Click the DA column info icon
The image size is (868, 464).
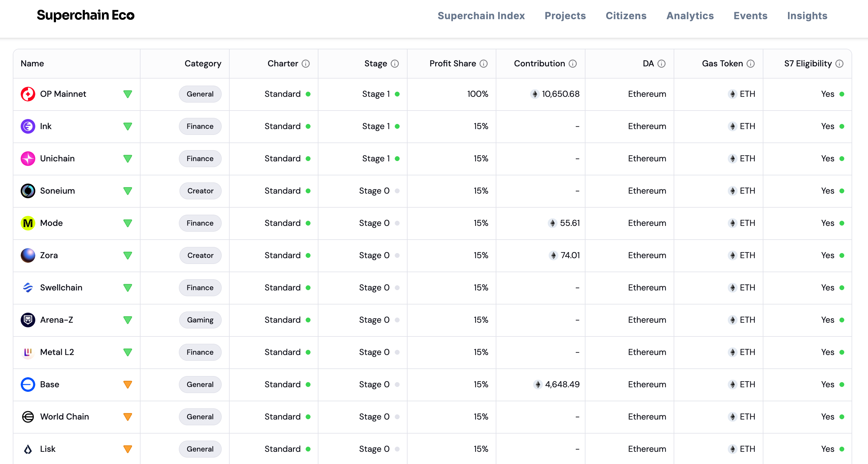point(661,64)
